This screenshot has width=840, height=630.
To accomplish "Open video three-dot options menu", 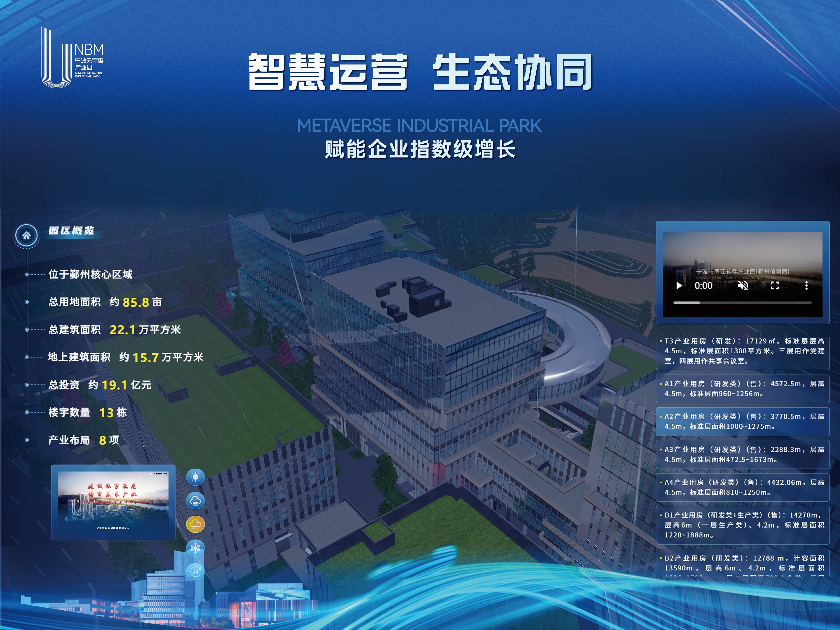I will coord(806,286).
